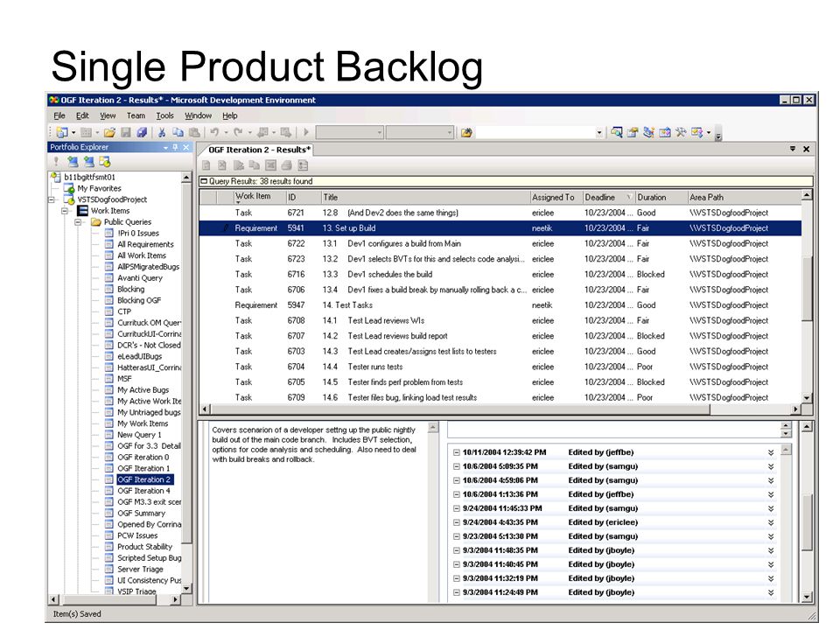Click the Save floppy disk icon
This screenshot has width=840, height=630.
126,132
